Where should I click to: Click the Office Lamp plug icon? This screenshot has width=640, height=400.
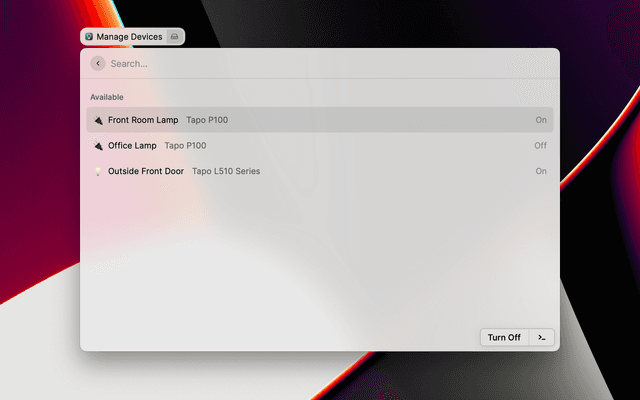point(98,146)
